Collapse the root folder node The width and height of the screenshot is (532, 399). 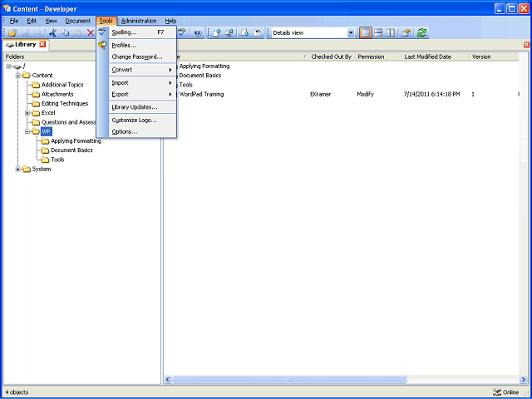(8, 66)
